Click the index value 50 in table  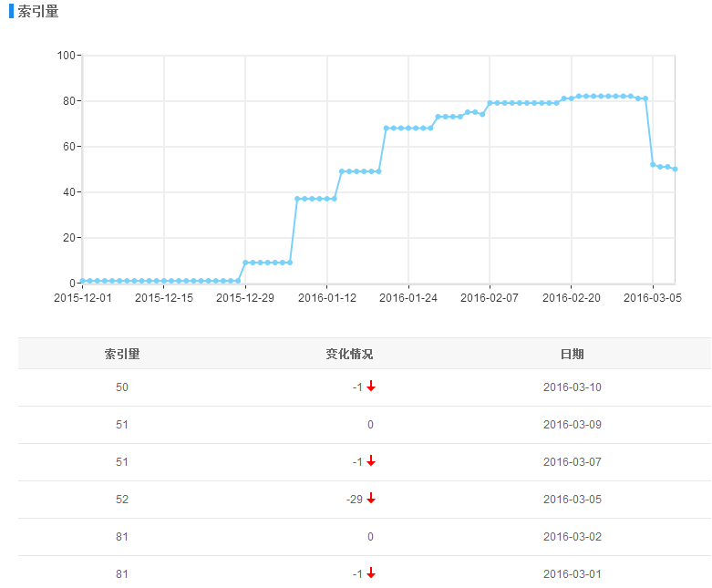(x=122, y=387)
